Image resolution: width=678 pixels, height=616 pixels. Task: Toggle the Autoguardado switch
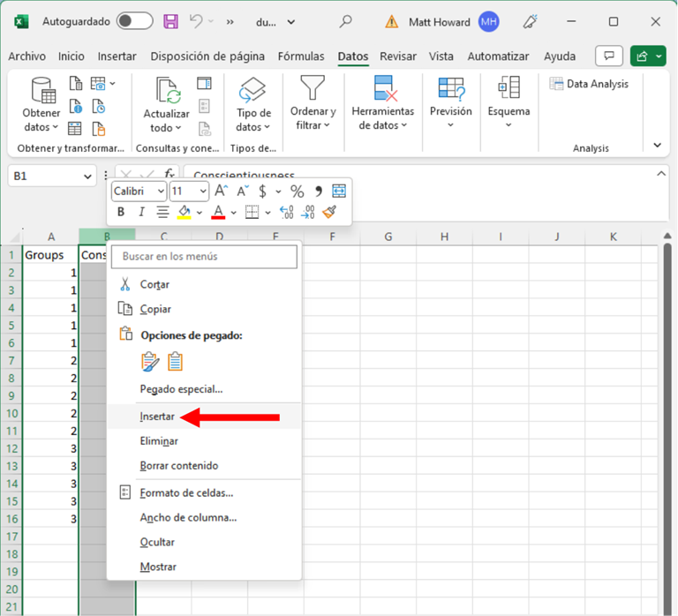point(134,21)
